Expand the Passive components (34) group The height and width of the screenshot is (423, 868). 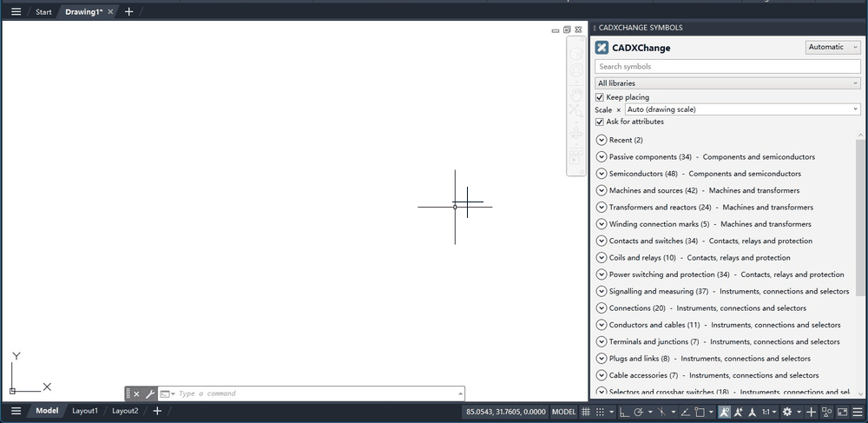(x=602, y=156)
